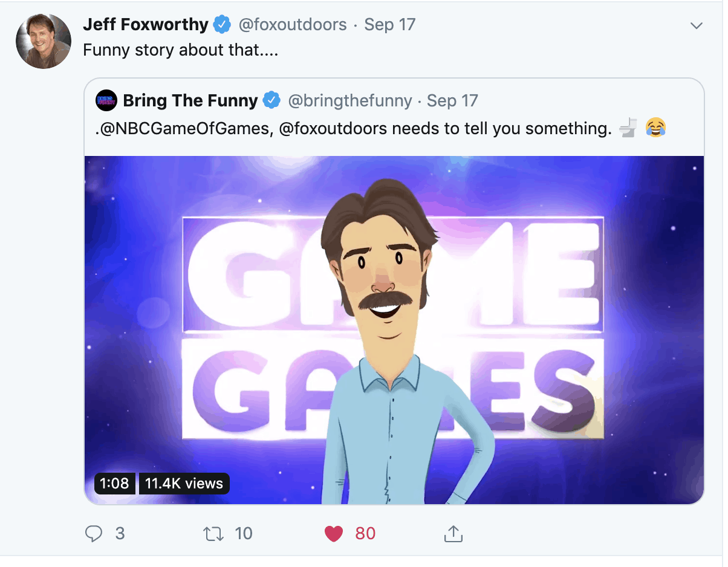Click the "Funny story about that...." tweet text
728x567 pixels.
(180, 50)
